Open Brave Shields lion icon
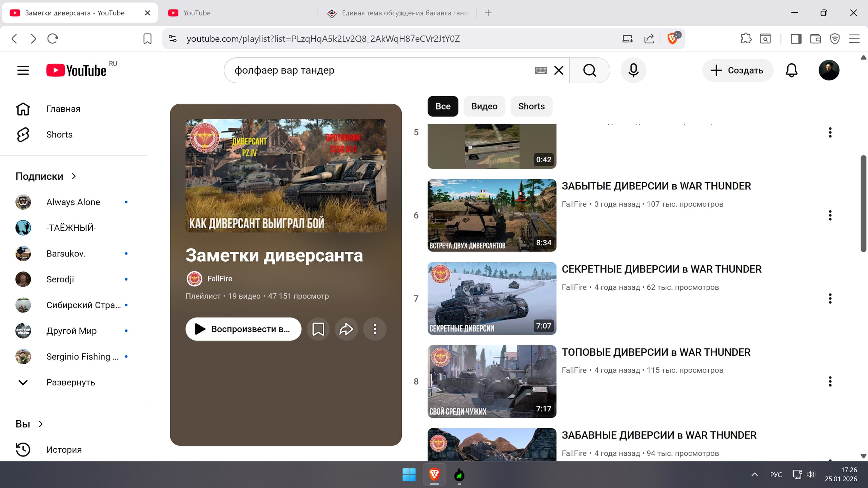This screenshot has height=488, width=868. (x=672, y=39)
